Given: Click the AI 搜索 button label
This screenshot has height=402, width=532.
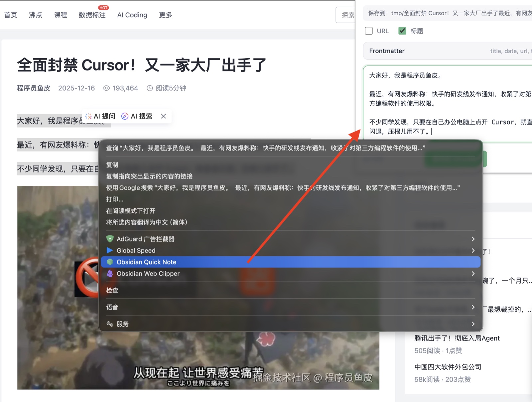Looking at the screenshot, I should pyautogui.click(x=141, y=116).
